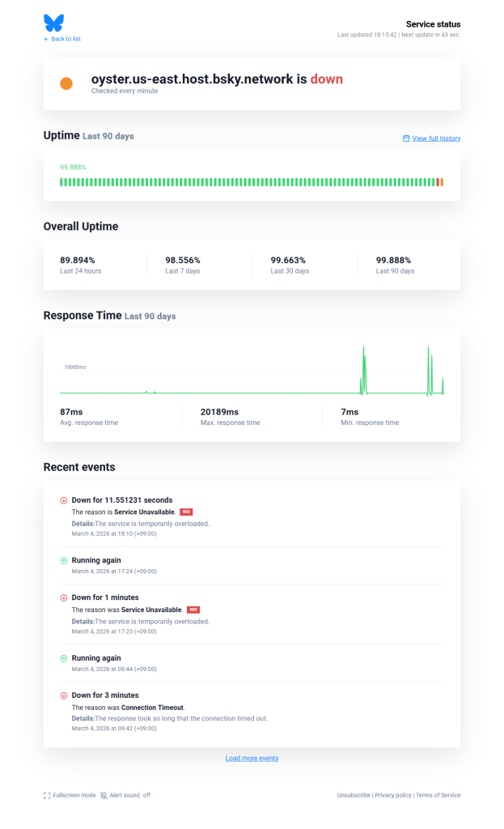The image size is (504, 829).
Task: Load more events
Action: pyautogui.click(x=252, y=758)
